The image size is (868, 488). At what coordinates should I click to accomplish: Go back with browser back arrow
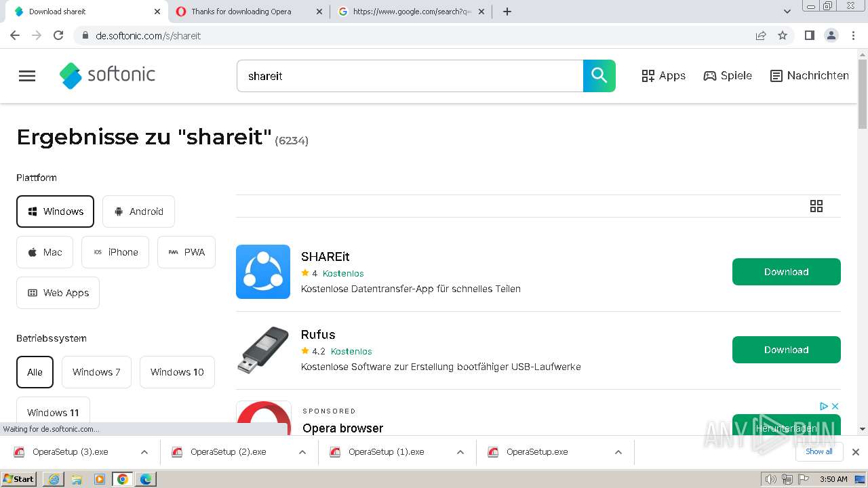pos(15,35)
